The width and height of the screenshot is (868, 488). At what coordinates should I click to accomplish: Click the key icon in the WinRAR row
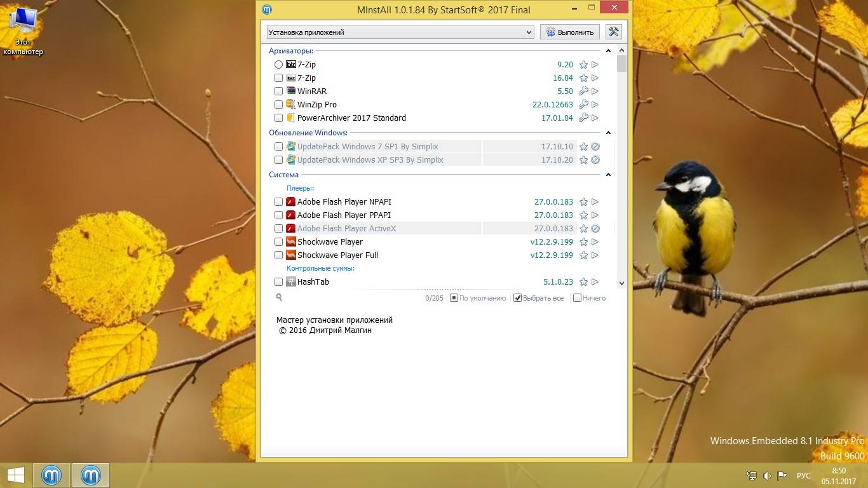(583, 91)
